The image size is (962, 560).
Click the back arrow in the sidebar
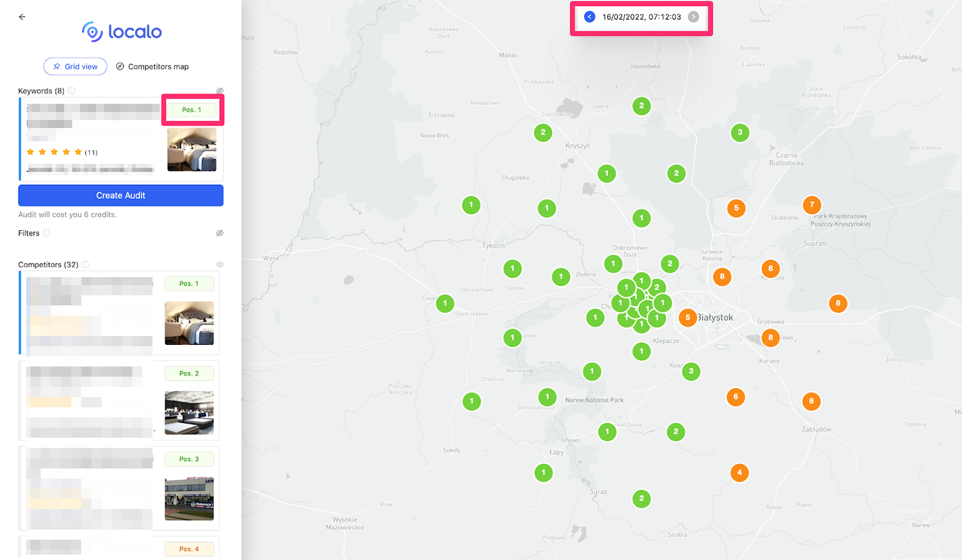pyautogui.click(x=22, y=17)
